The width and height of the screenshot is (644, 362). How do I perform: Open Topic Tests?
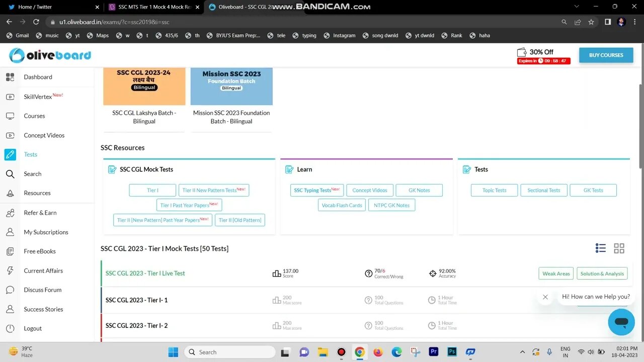point(495,190)
